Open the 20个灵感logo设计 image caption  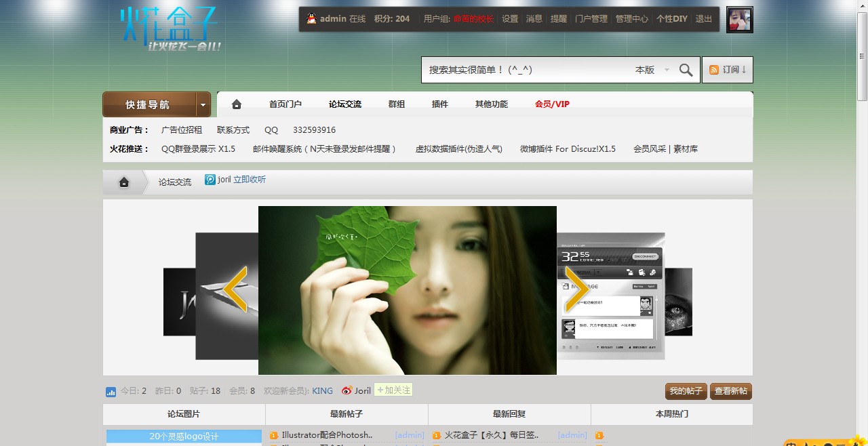(x=184, y=437)
